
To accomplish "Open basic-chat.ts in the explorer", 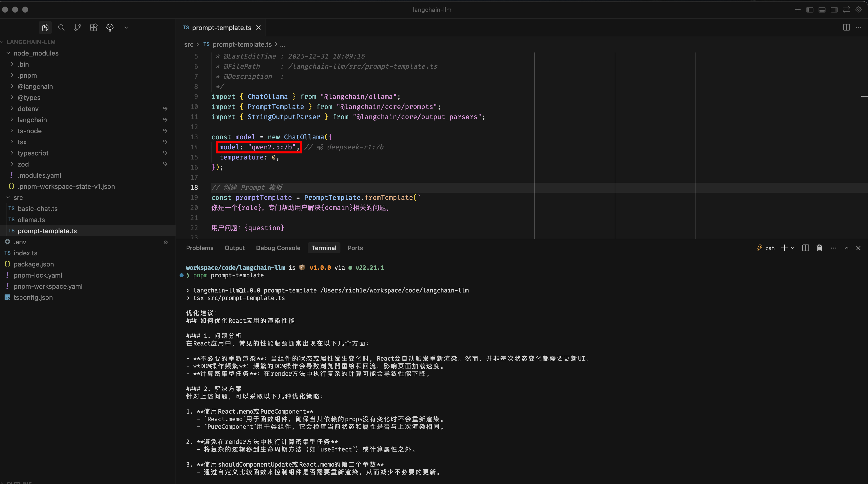I will [37, 208].
